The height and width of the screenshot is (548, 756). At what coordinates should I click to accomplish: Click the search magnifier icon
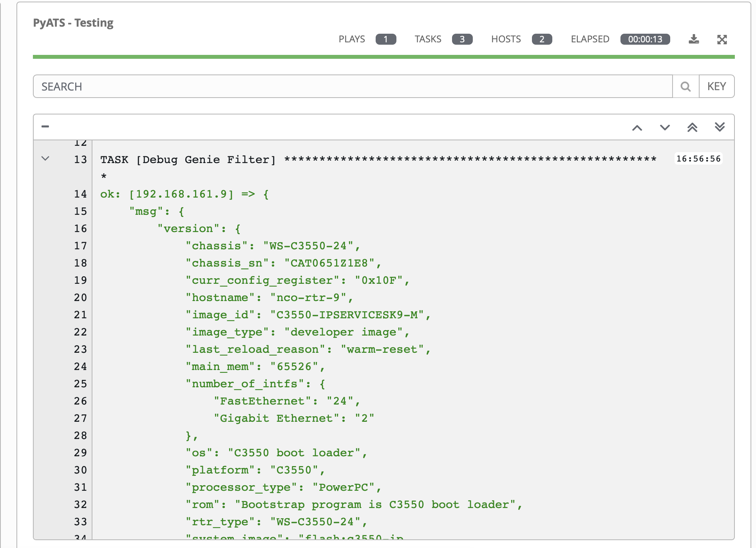click(685, 86)
